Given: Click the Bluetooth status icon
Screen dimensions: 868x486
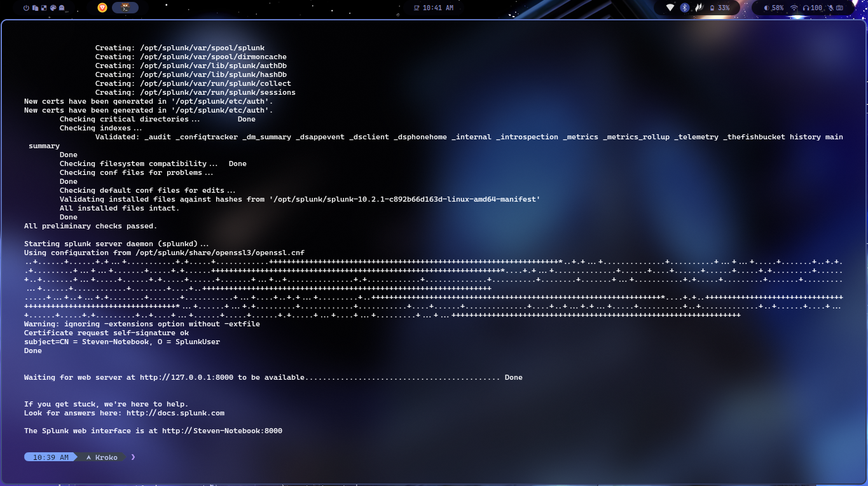Looking at the screenshot, I should click(x=685, y=8).
